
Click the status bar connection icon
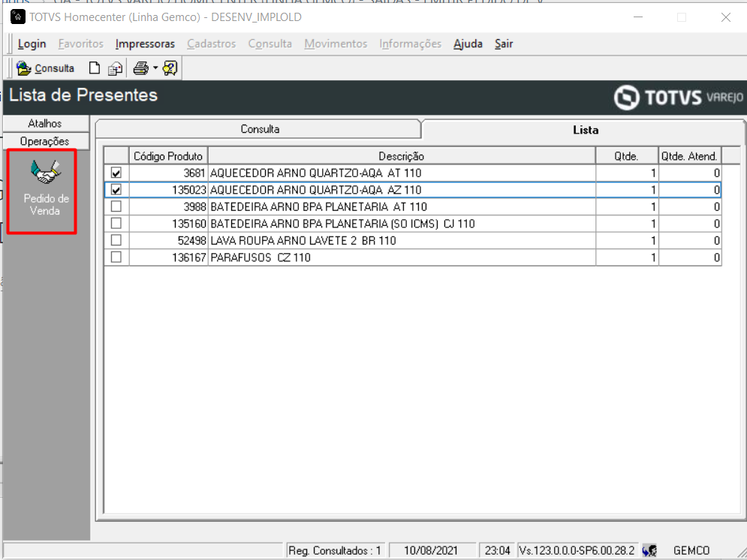click(649, 551)
